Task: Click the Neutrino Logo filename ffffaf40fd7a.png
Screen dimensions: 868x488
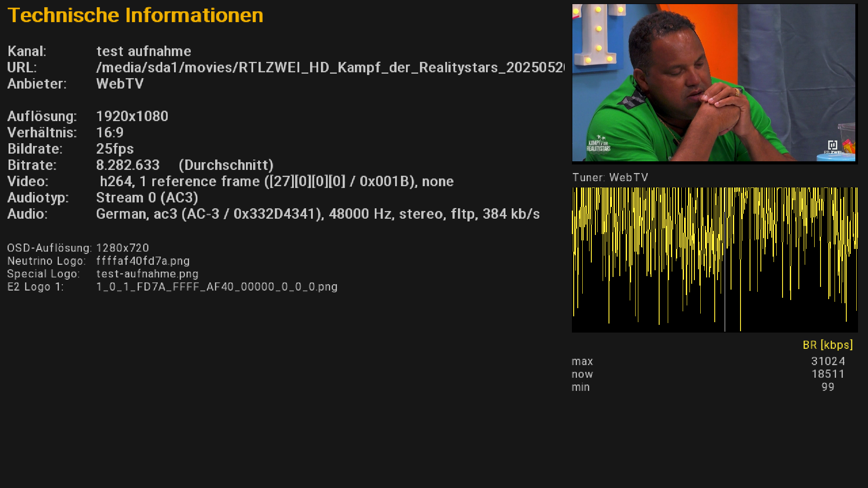Action: pyautogui.click(x=143, y=261)
